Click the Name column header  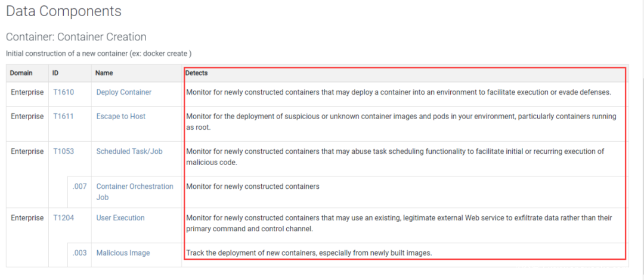coord(104,73)
